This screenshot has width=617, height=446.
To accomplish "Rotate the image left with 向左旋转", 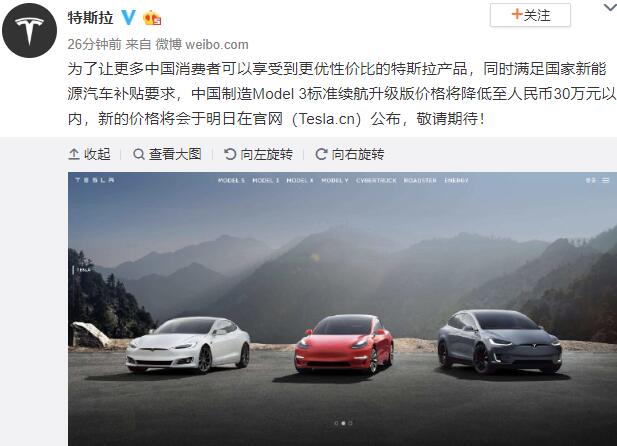I will pyautogui.click(x=258, y=154).
